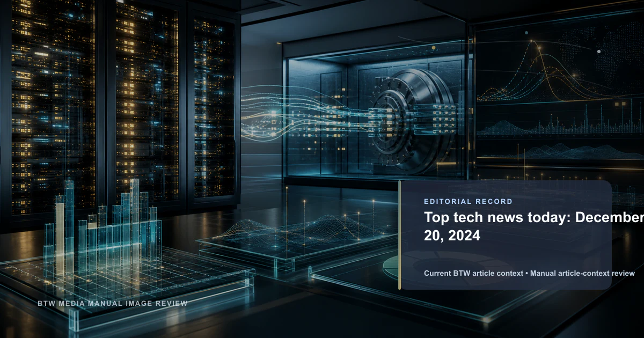Click the "EDITORIAL RECORD" label
This screenshot has height=338, width=644.
(x=469, y=202)
